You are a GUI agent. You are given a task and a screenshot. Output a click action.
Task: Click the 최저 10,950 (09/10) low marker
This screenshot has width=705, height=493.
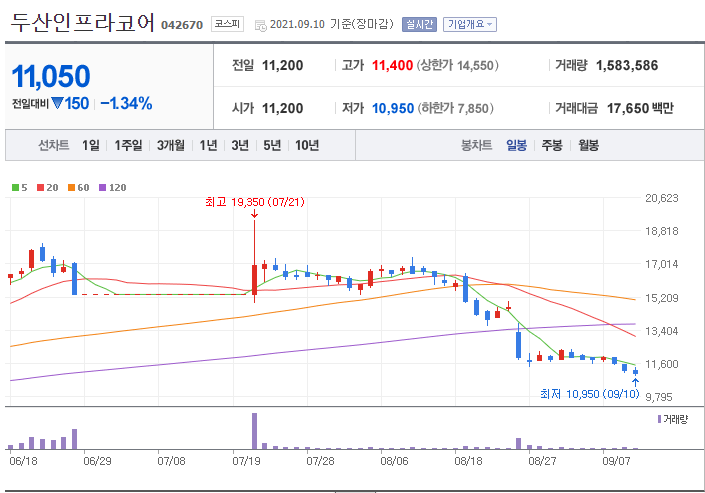point(589,394)
